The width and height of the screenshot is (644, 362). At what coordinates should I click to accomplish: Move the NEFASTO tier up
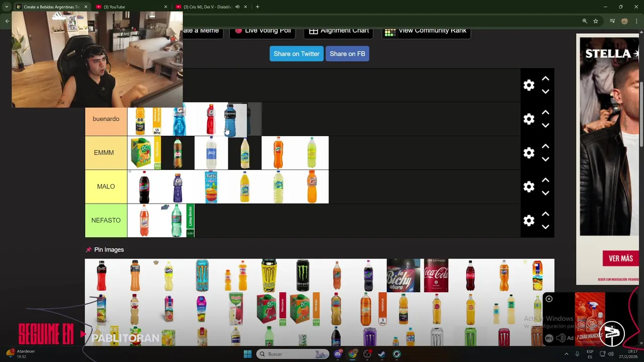pyautogui.click(x=545, y=214)
